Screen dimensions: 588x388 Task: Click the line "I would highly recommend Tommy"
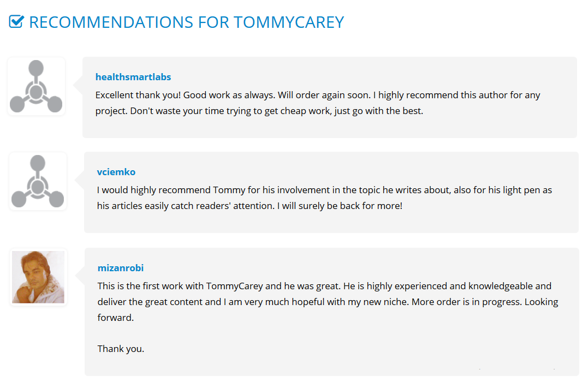point(324,190)
